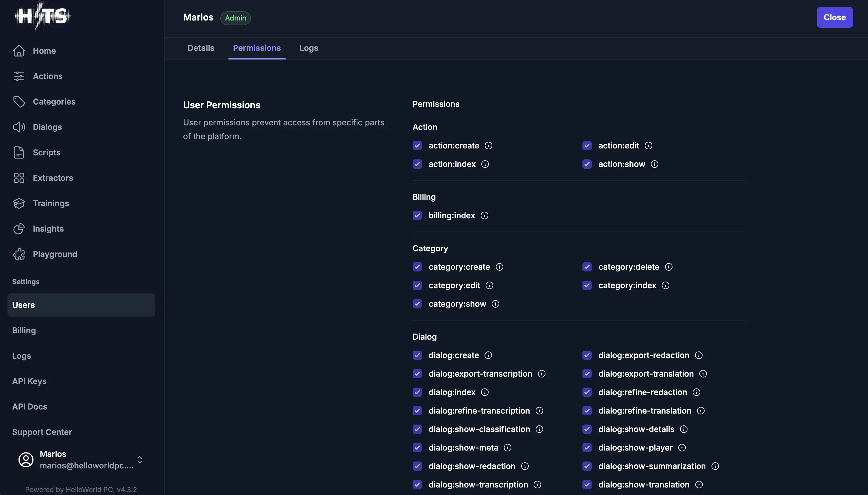The height and width of the screenshot is (495, 868).
Task: Click the dialog:refine-transcription label
Action: (x=479, y=411)
